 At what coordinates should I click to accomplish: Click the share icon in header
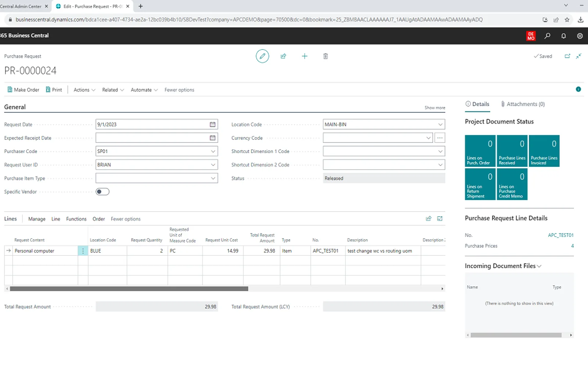point(283,56)
